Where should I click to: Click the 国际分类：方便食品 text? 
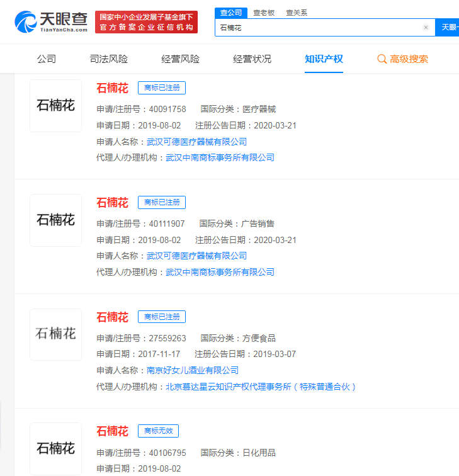click(238, 338)
